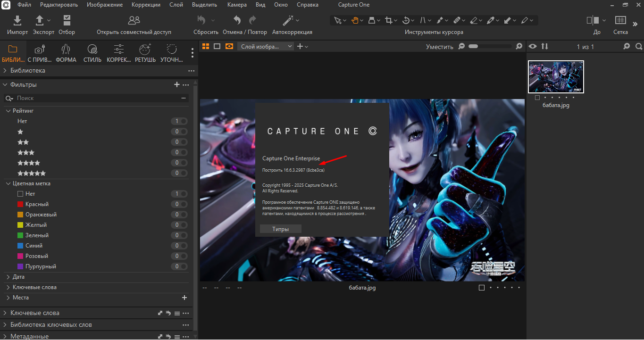This screenshot has width=644, height=340.
Task: Click the Сбросить icon
Action: click(201, 20)
